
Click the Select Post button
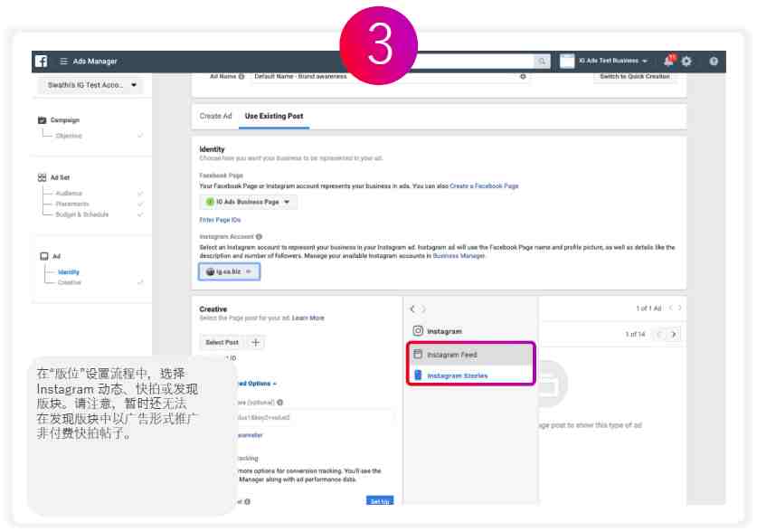[x=222, y=342]
